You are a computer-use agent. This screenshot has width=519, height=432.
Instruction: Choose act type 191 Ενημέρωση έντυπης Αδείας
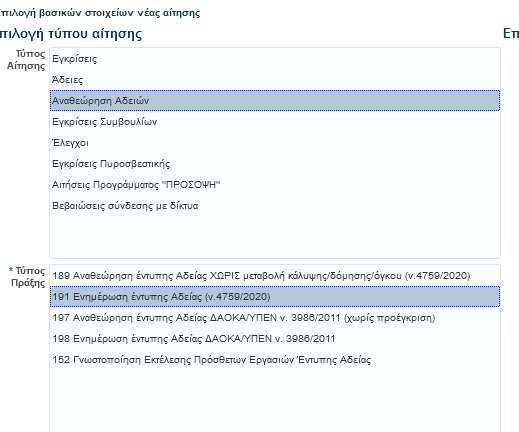click(x=275, y=296)
